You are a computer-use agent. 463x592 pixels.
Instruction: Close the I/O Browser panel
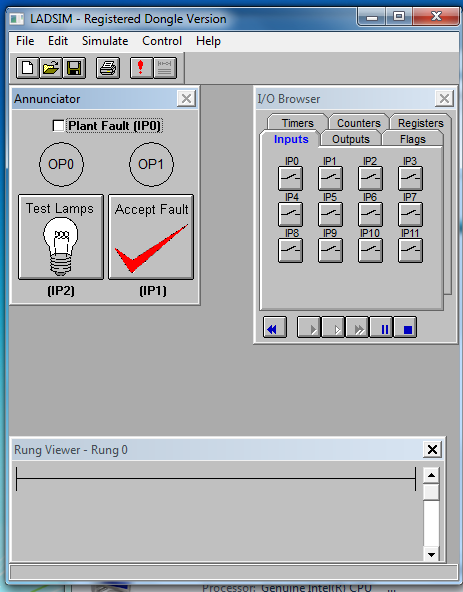point(444,99)
